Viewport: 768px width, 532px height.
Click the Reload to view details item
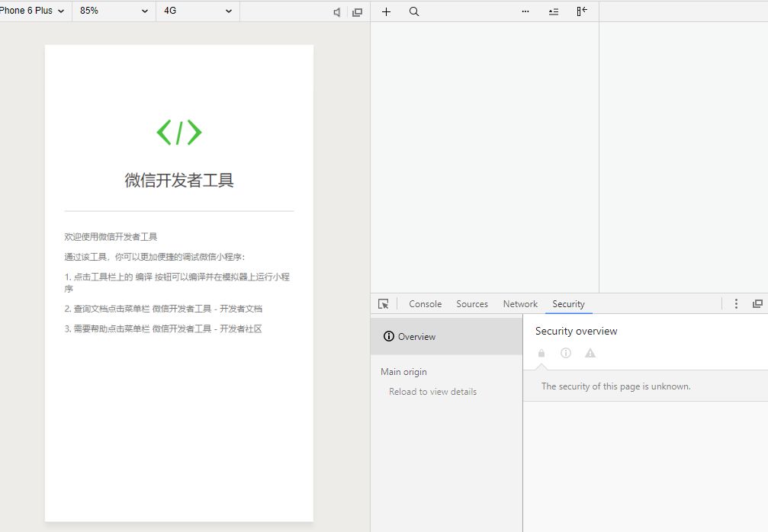coord(432,392)
